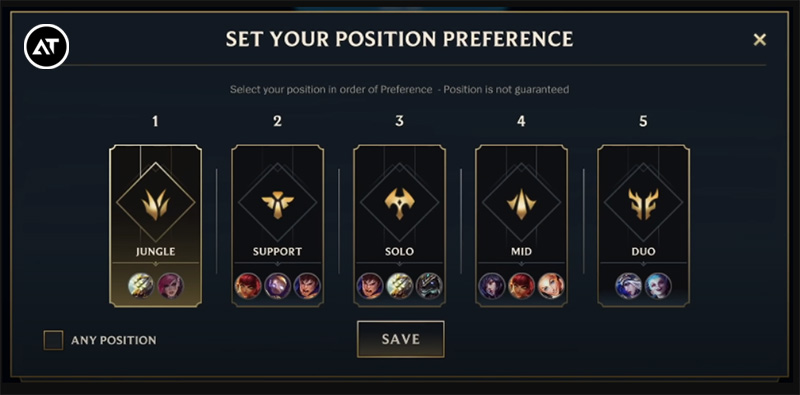Enable the Any Position checkbox

tap(53, 340)
